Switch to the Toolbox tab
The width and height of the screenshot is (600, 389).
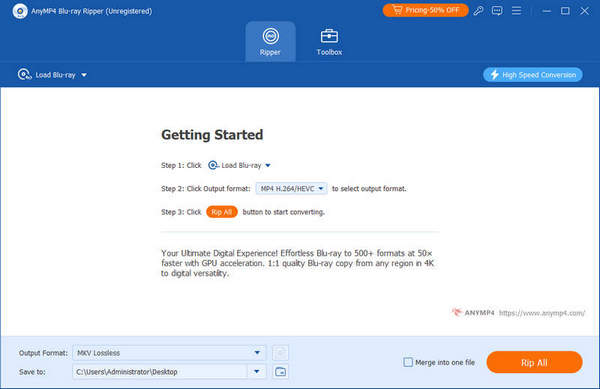coord(329,42)
